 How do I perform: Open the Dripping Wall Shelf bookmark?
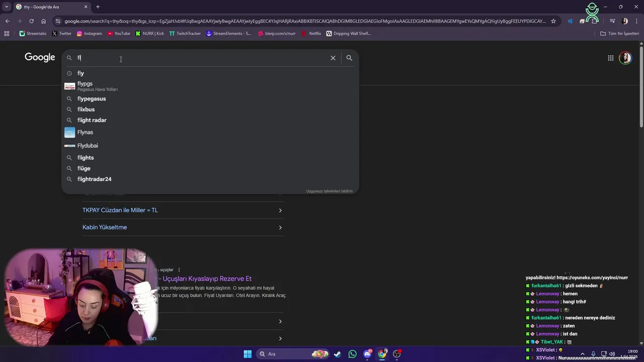click(x=349, y=34)
